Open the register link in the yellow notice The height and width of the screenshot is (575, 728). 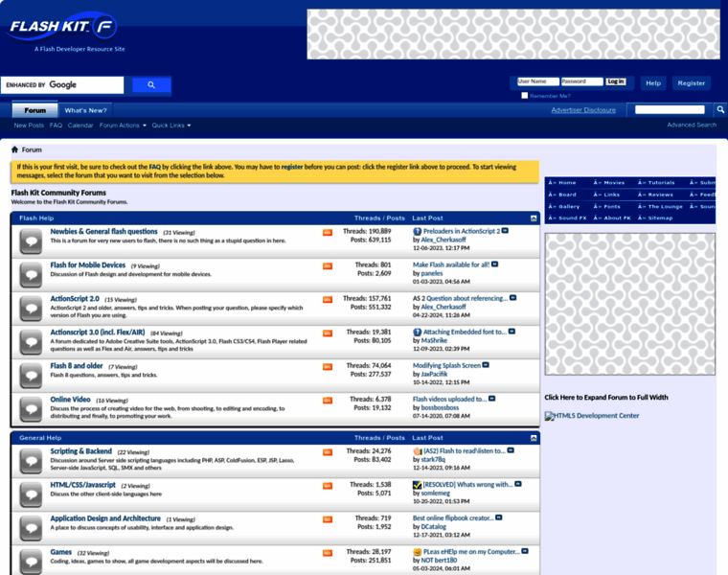(x=292, y=167)
